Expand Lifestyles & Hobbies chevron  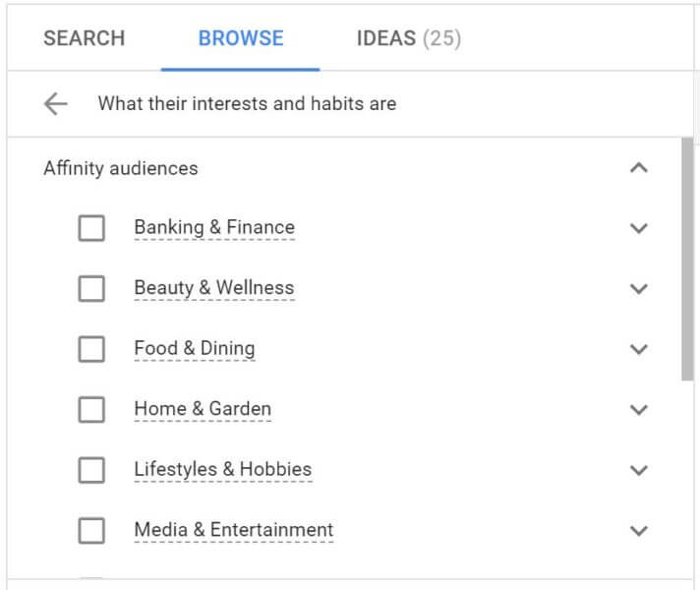pyautogui.click(x=639, y=470)
